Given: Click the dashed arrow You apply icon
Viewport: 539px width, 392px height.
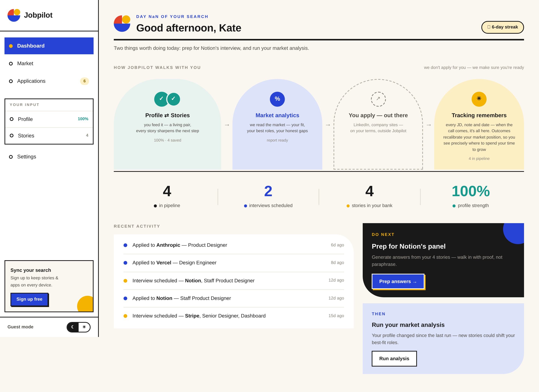Looking at the screenshot, I should (378, 99).
